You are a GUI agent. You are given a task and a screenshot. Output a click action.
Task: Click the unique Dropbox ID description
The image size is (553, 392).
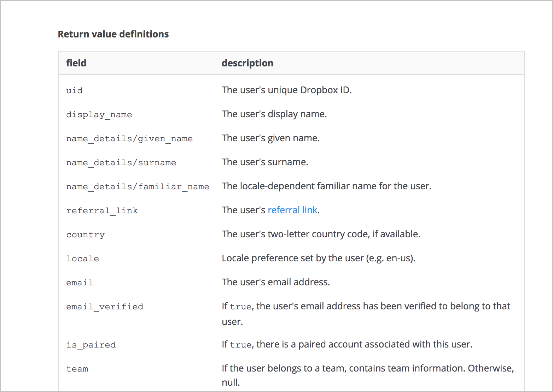point(286,90)
